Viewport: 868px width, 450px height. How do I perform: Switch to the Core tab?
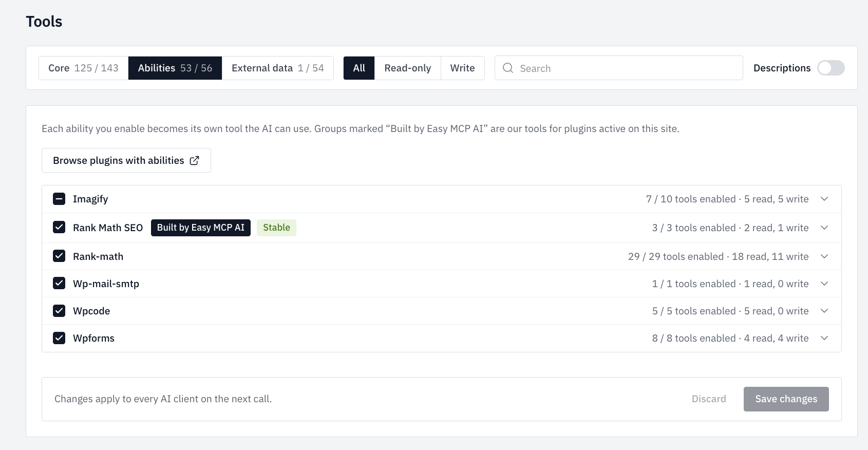coord(83,68)
